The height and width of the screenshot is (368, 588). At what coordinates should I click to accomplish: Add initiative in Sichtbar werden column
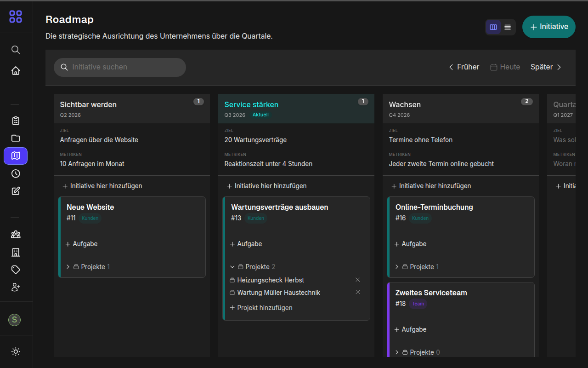102,186
